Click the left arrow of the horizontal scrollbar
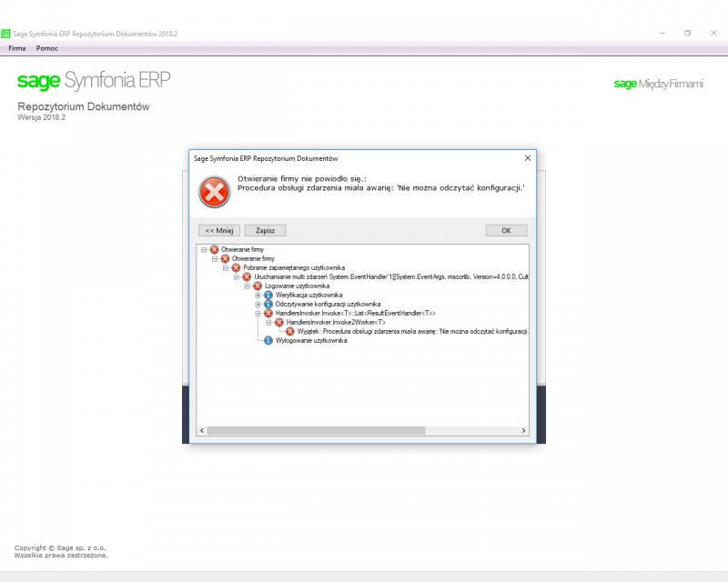 point(202,431)
